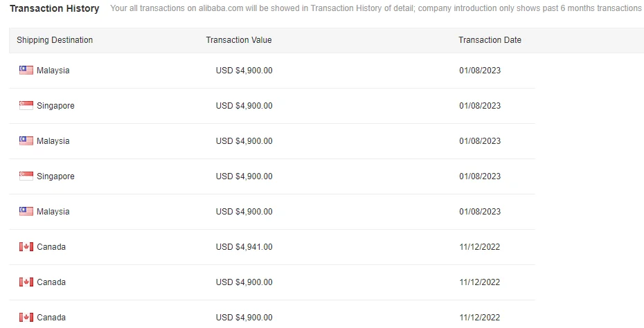Screen dimensions: 644x328
Task: Click the Transaction Value column header
Action: [239, 40]
